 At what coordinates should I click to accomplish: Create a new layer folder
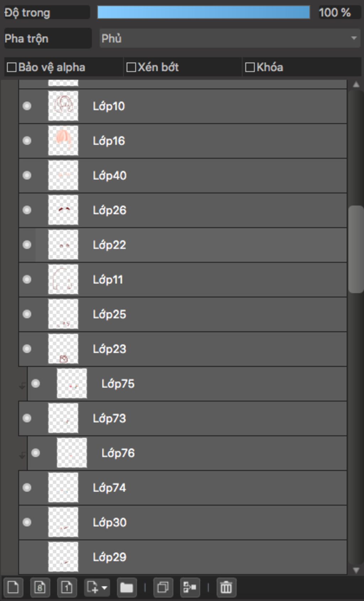pos(126,587)
